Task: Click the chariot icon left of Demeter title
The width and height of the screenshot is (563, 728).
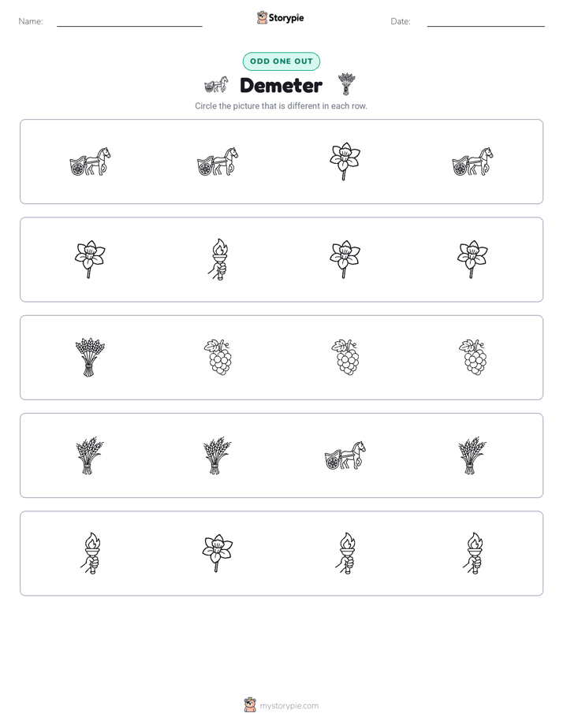Action: pyautogui.click(x=217, y=85)
